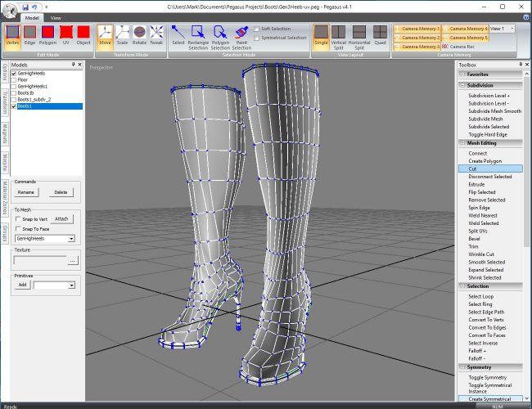Click the Texture path input field
The height and width of the screenshot is (409, 532).
(41, 260)
